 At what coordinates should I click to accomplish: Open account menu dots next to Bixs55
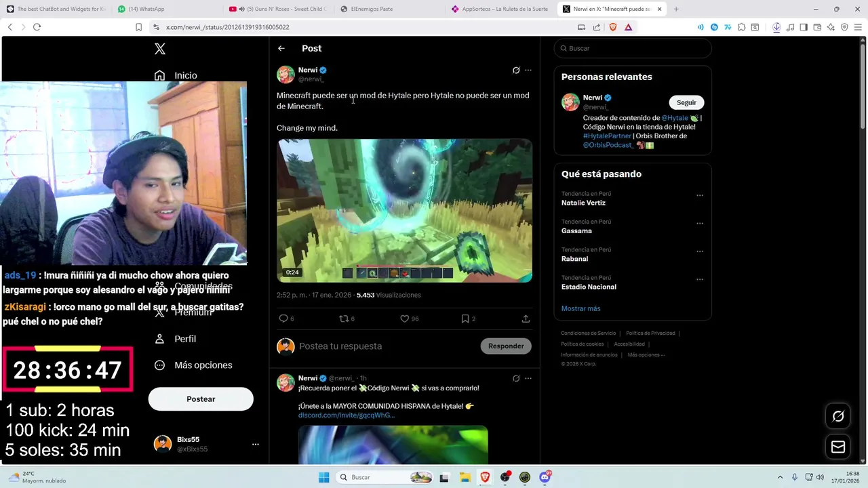pyautogui.click(x=256, y=445)
